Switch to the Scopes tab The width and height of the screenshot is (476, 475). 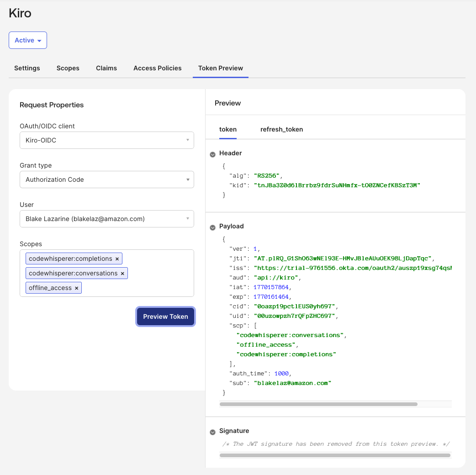(68, 68)
